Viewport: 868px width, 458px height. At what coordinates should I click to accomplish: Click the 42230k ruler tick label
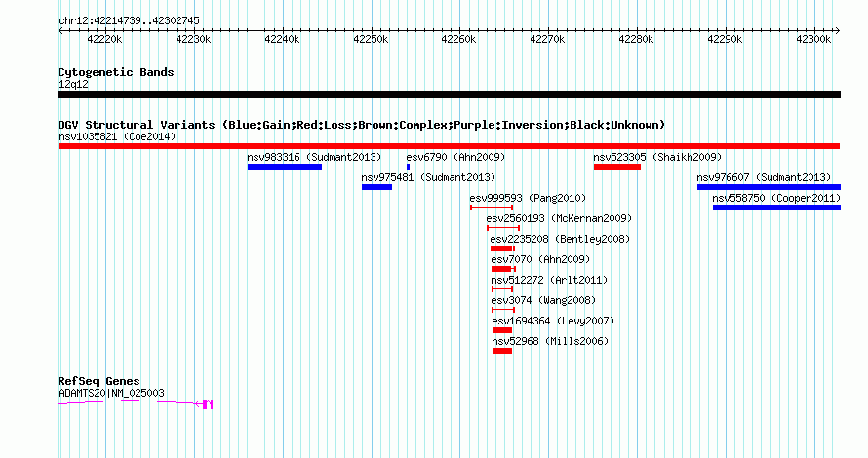pos(193,39)
